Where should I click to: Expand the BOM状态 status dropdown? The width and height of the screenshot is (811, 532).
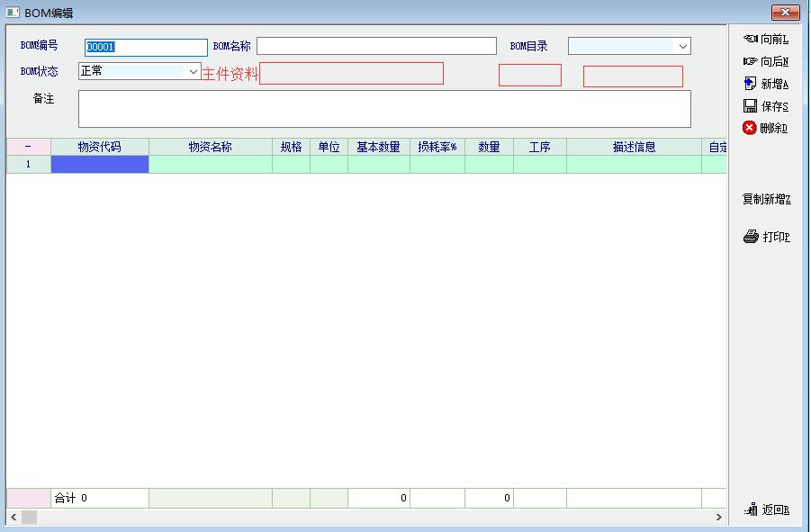193,71
